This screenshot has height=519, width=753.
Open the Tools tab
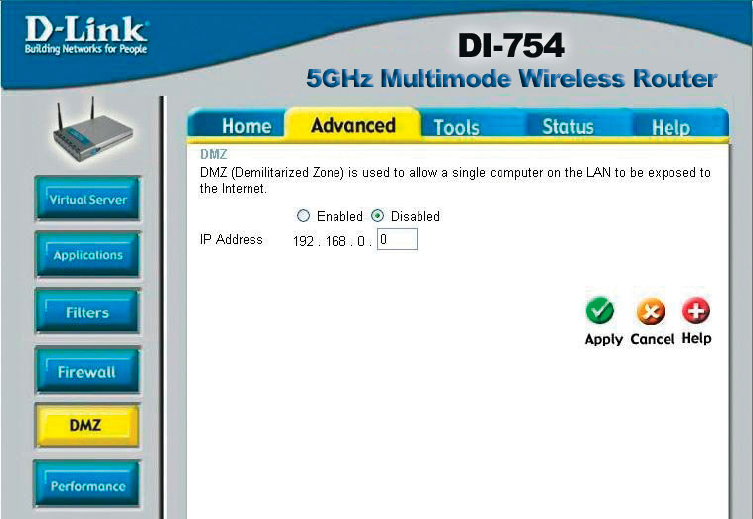(456, 127)
